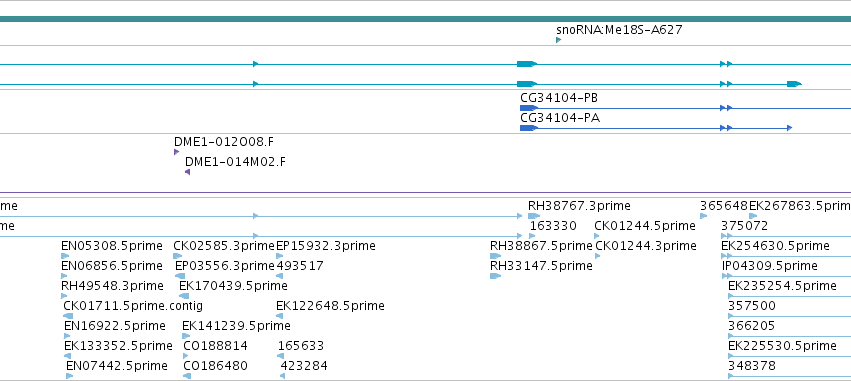
Task: Select the EP15932.3prime EST arrow
Action: (280, 256)
